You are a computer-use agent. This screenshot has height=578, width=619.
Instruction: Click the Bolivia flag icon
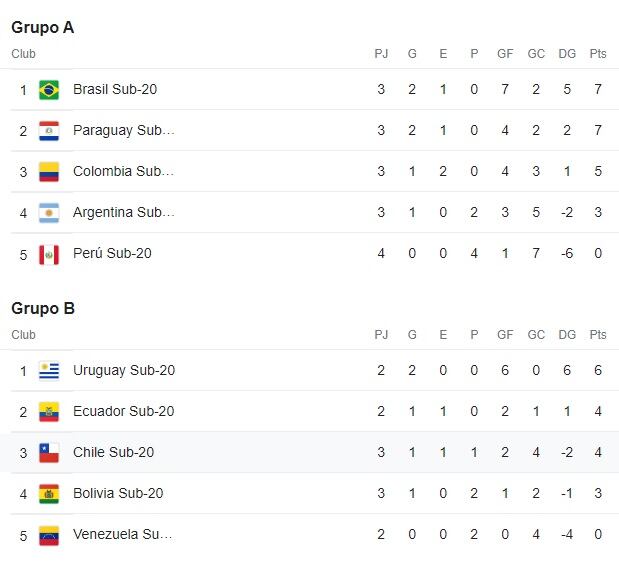pyautogui.click(x=49, y=494)
